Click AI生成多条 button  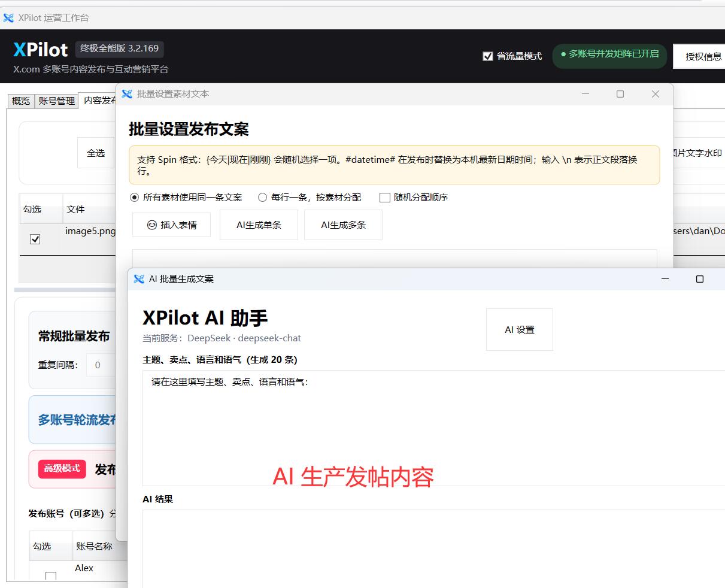tap(343, 225)
